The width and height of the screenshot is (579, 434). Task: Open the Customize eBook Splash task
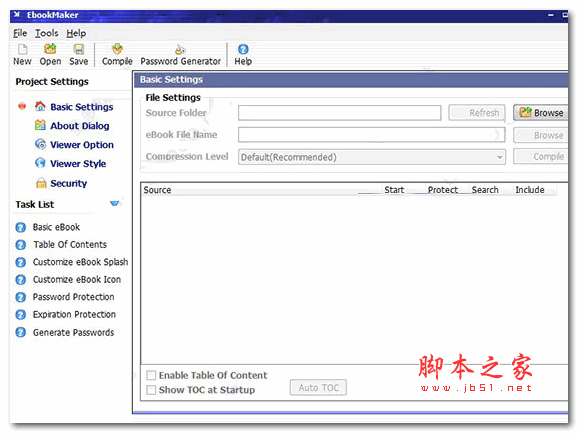click(80, 262)
